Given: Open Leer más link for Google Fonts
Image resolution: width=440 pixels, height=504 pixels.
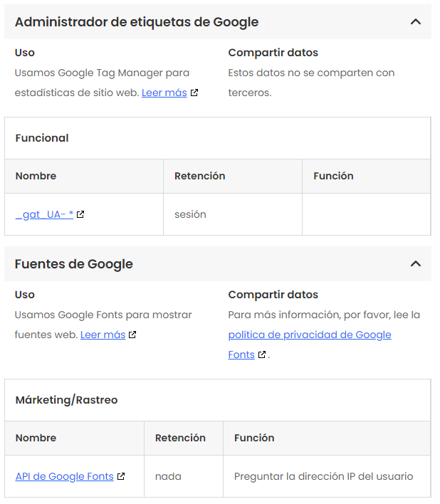Looking at the screenshot, I should point(103,335).
